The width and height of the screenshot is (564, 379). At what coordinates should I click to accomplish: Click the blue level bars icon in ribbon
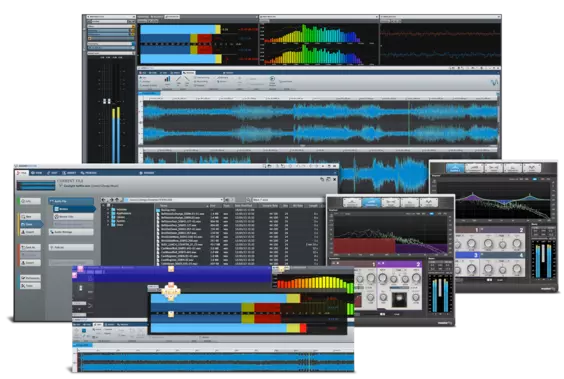click(167, 79)
